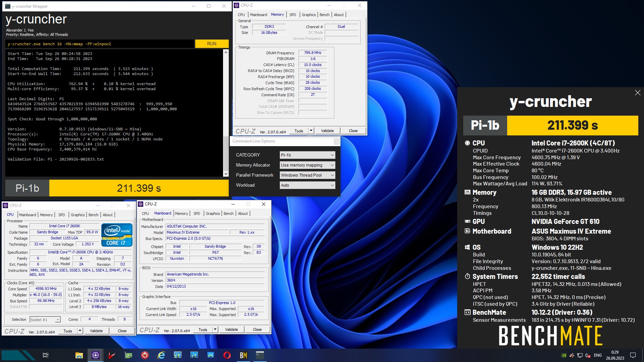Open the red wing-shaped taskbar app
The width and height of the screenshot is (644, 362).
point(112,355)
